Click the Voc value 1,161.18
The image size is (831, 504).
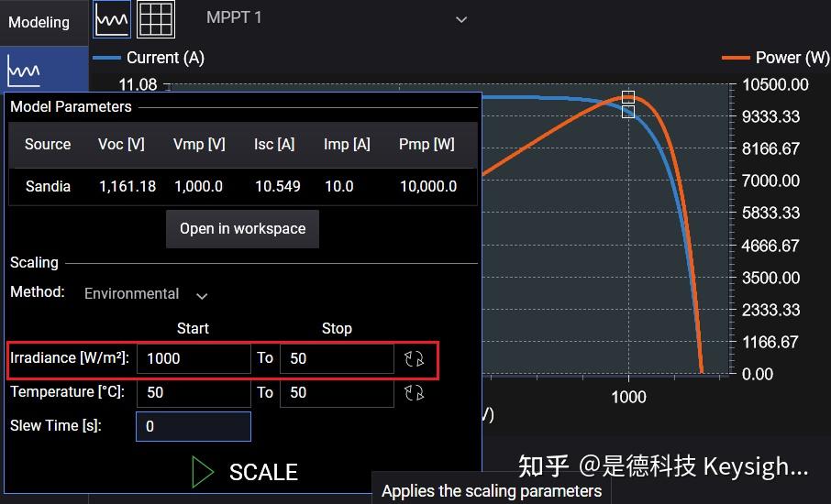[127, 186]
